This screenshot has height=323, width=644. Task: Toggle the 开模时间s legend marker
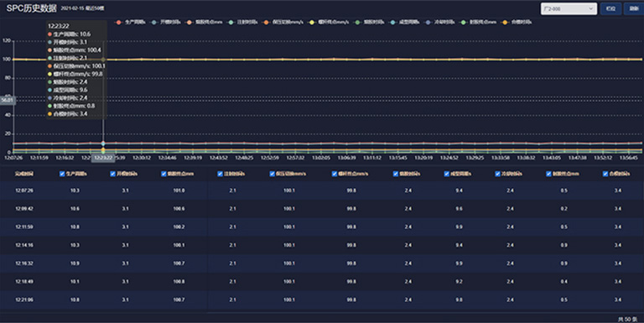tap(154, 22)
